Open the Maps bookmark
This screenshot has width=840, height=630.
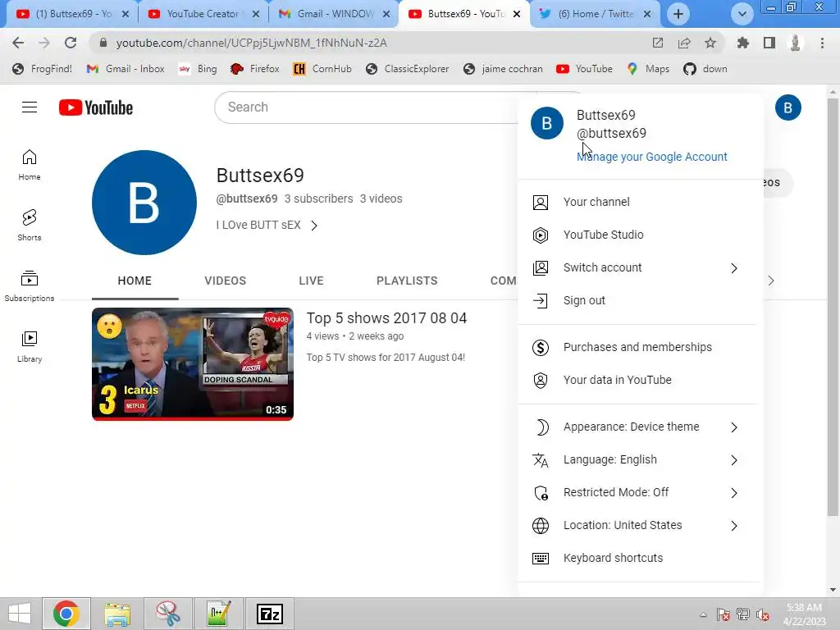648,69
